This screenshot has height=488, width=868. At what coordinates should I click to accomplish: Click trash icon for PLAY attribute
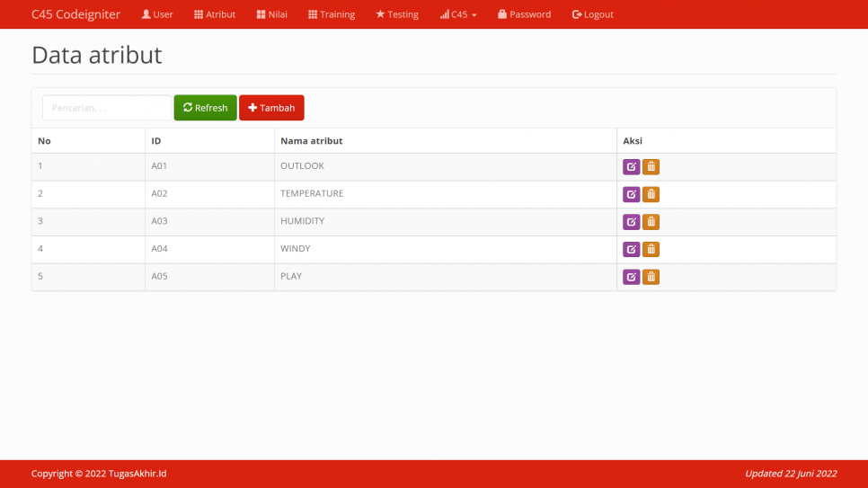click(x=651, y=277)
